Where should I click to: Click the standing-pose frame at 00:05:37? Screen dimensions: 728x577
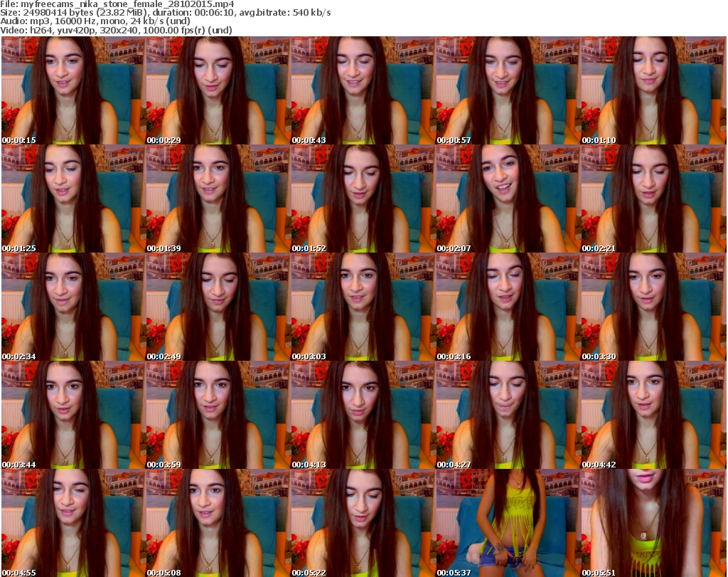pos(508,523)
